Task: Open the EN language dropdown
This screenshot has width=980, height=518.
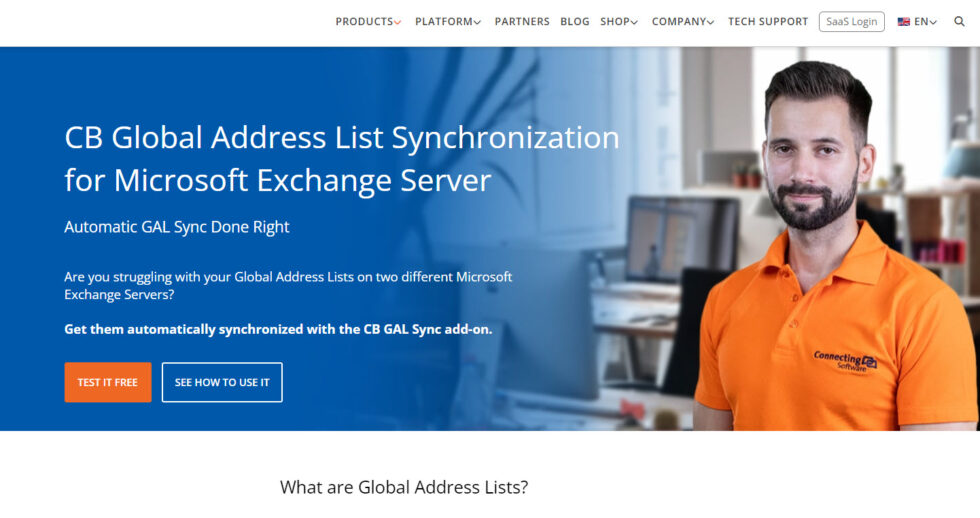Action: point(925,22)
